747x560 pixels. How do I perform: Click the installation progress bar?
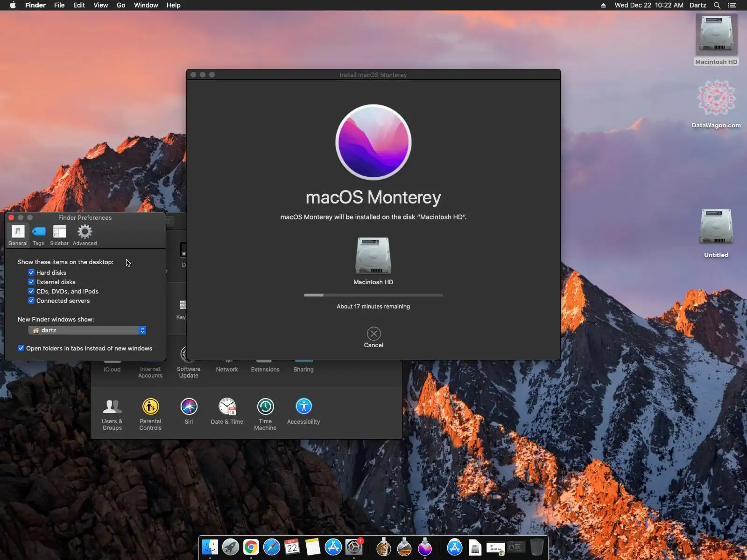point(373,295)
